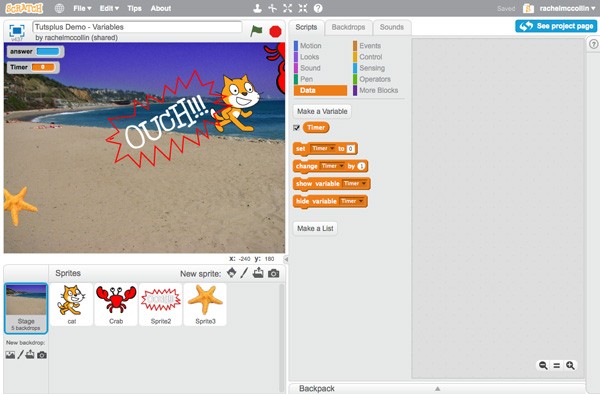The width and height of the screenshot is (600, 394).
Task: Zoom in the scripts area
Action: pos(570,365)
